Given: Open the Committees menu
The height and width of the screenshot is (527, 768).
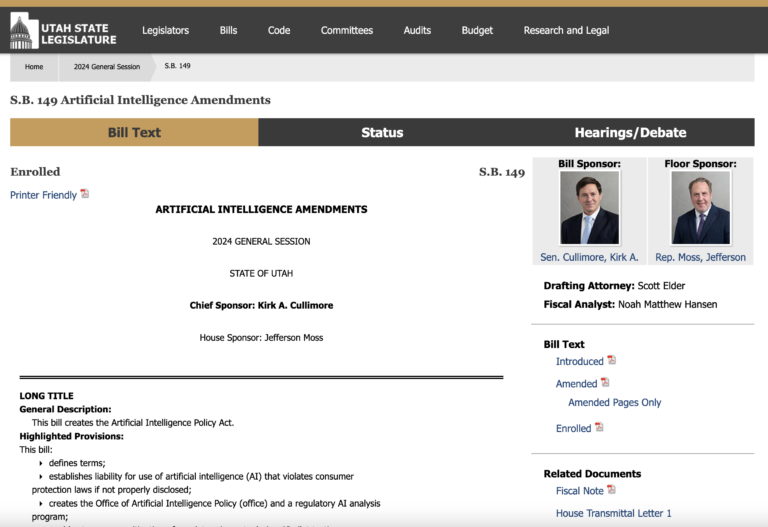Looking at the screenshot, I should (347, 30).
